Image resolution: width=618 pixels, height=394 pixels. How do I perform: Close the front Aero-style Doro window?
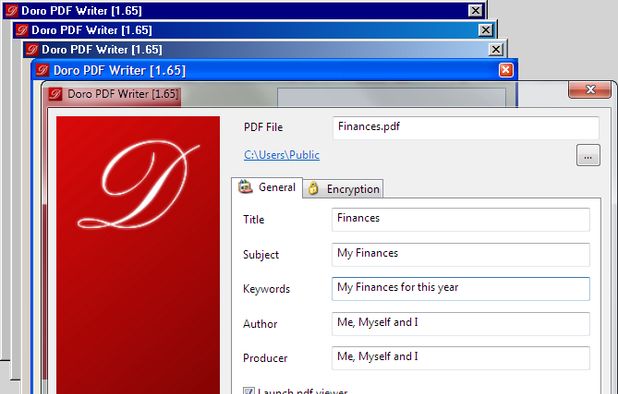tap(590, 89)
